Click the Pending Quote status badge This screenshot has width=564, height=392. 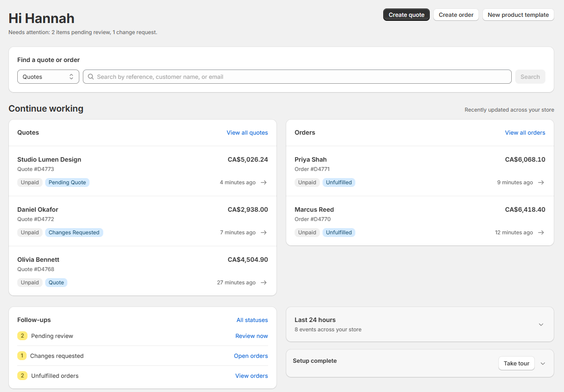coord(67,182)
